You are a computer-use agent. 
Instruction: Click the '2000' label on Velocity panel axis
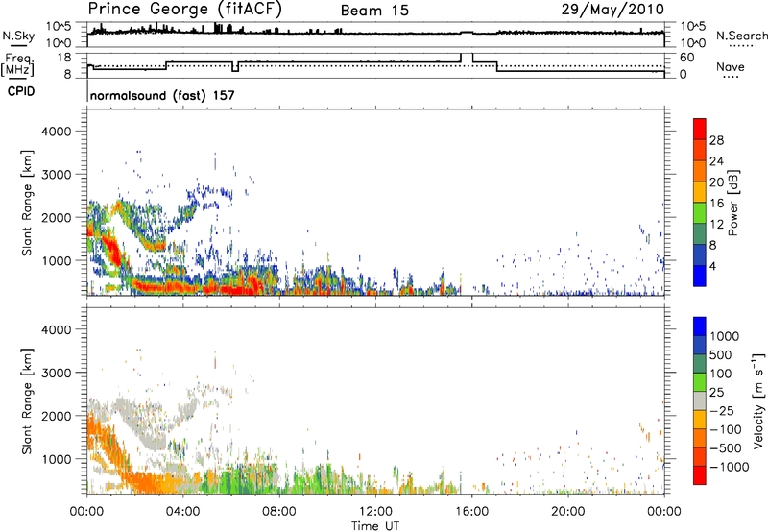(x=57, y=416)
